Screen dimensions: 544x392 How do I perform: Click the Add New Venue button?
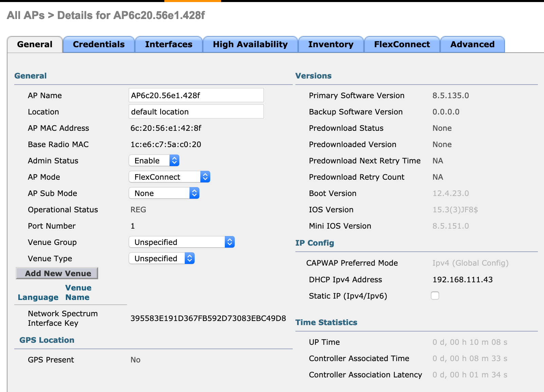57,273
